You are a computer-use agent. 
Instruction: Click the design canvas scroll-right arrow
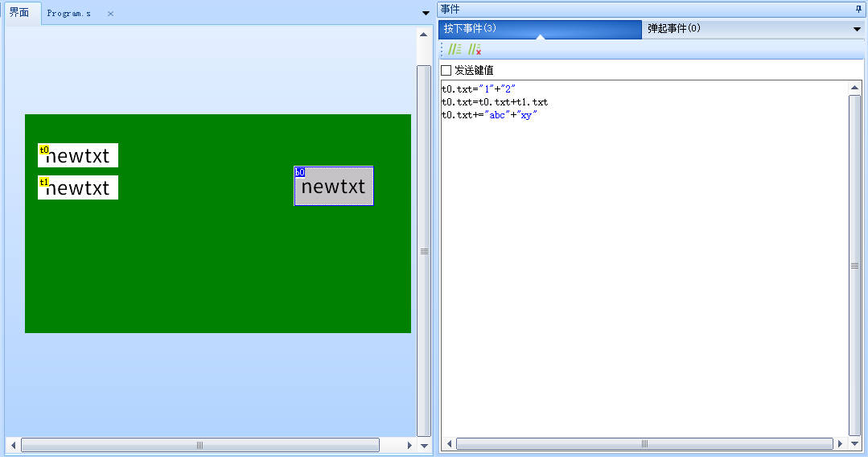click(x=409, y=445)
